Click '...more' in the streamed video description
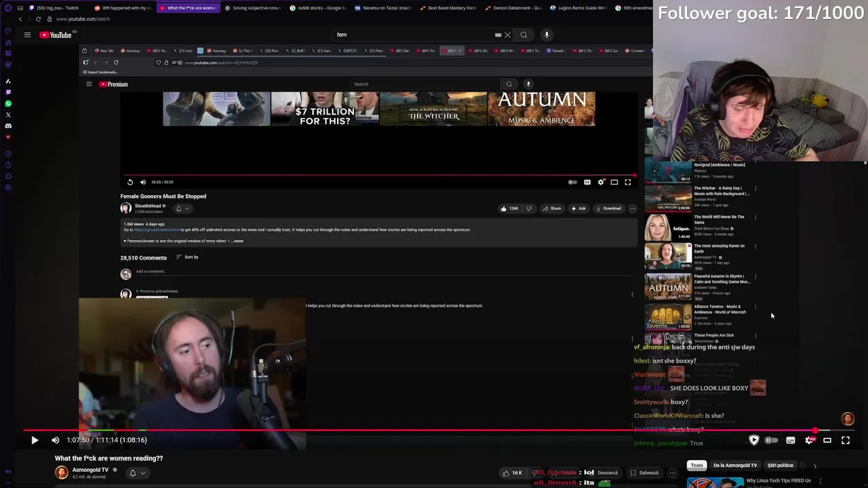The image size is (868, 488). [237, 241]
